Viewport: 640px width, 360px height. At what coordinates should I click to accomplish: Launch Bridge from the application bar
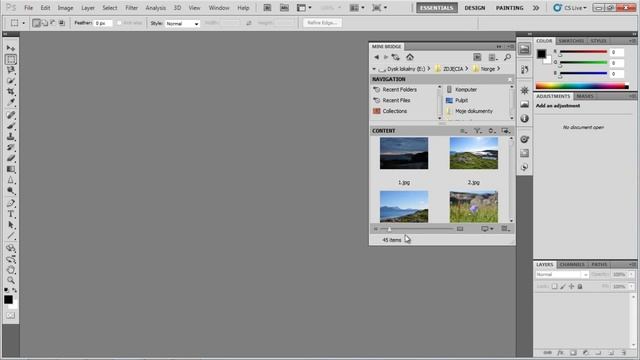(x=267, y=8)
